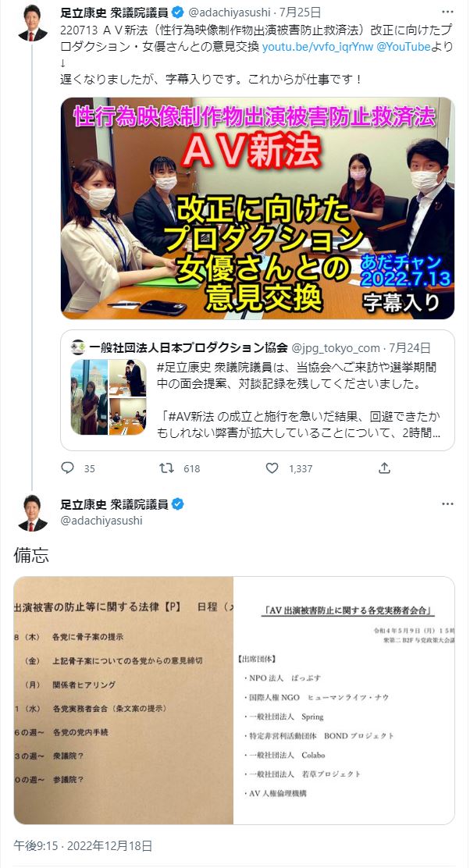
Task: Click top tweet profile avatar
Action: pyautogui.click(x=33, y=23)
